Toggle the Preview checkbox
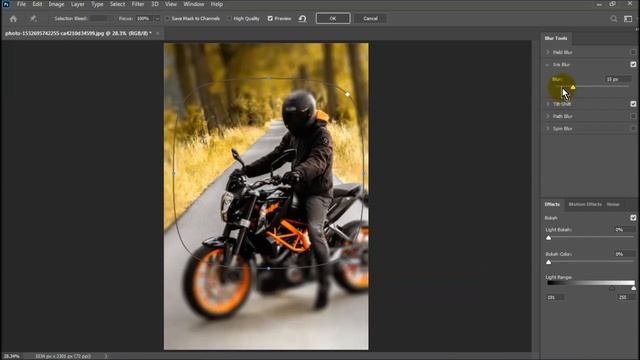 click(270, 19)
